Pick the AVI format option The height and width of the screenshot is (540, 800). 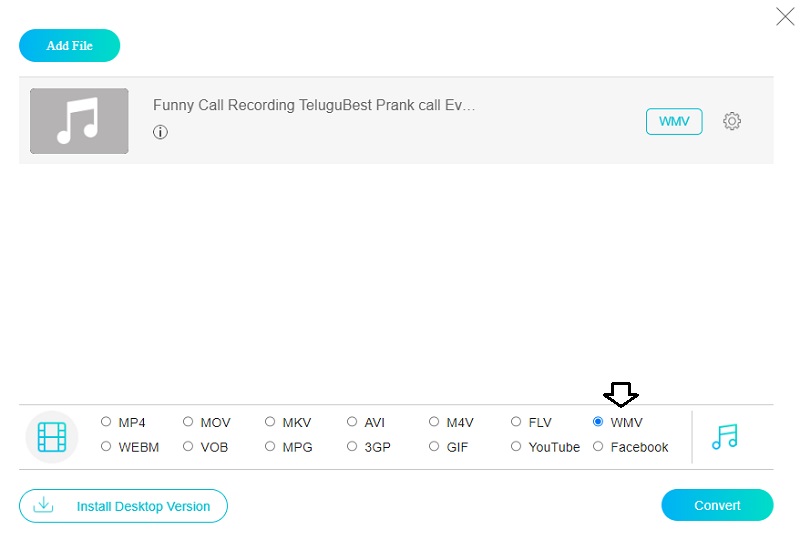(352, 422)
